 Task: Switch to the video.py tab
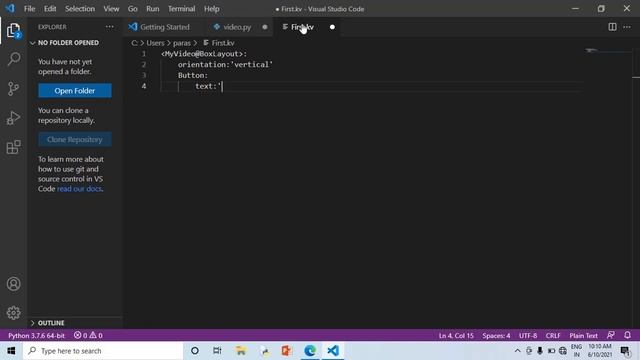click(237, 27)
